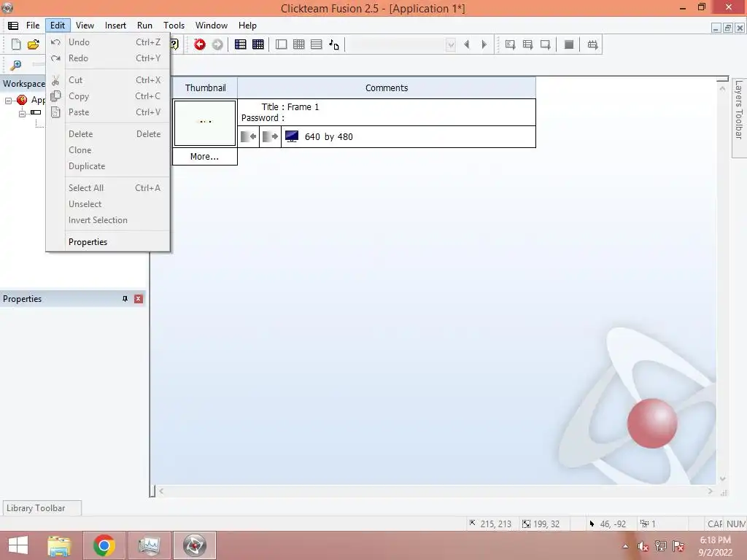This screenshot has width=747, height=560.
Task: Open the View menu
Action: tap(85, 26)
